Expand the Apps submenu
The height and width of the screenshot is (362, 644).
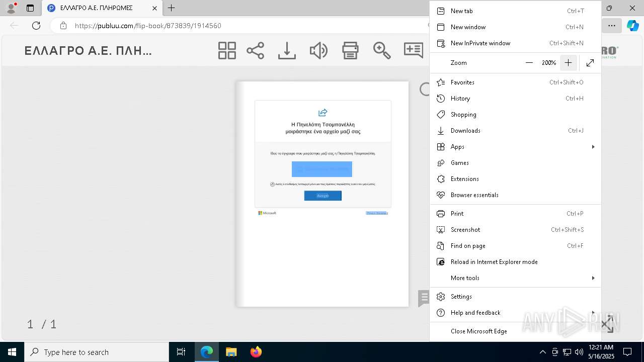pyautogui.click(x=515, y=147)
